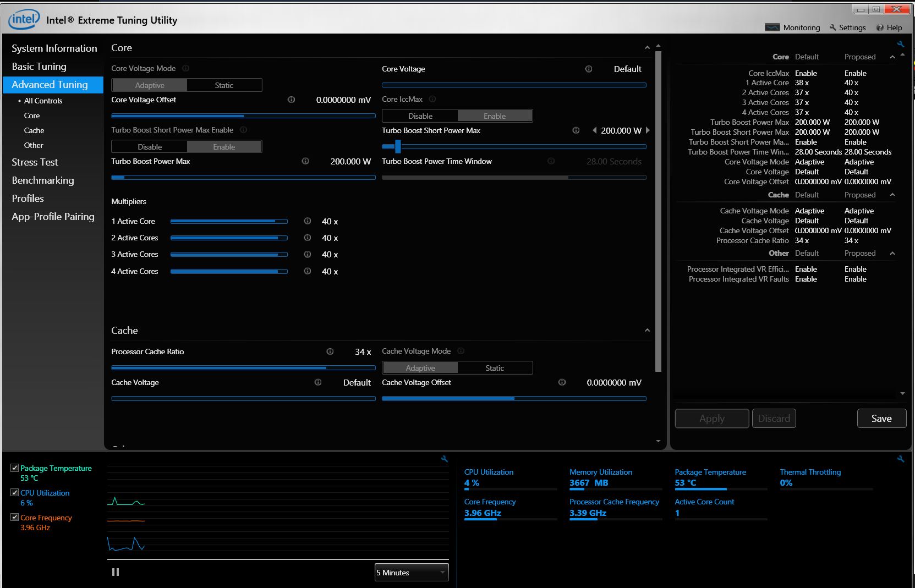Enable Core IccMax
The image size is (915, 588).
point(495,116)
